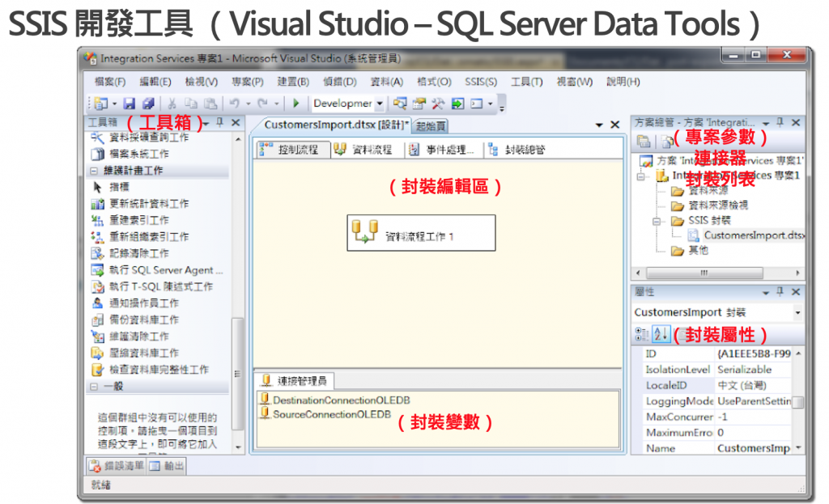This screenshot has width=829, height=504.
Task: Collapse the SSIS 封裝 folder node
Action: (x=657, y=222)
